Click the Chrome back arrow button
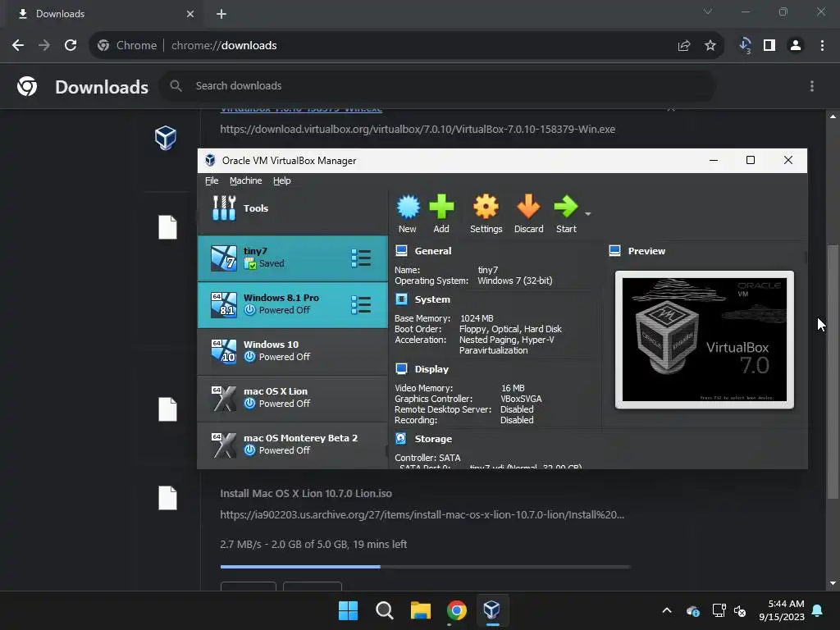The width and height of the screenshot is (840, 630). pos(18,46)
